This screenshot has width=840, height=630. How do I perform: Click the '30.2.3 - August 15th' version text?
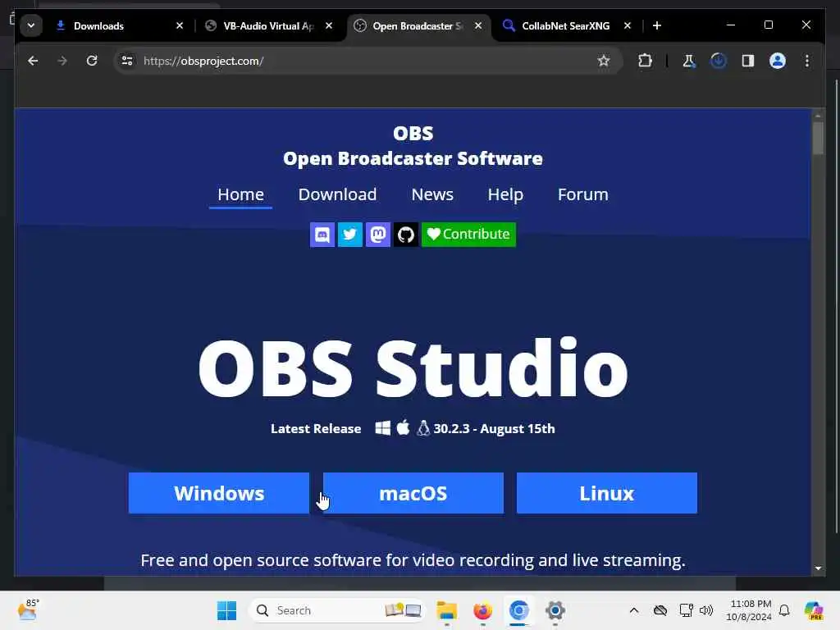494,428
